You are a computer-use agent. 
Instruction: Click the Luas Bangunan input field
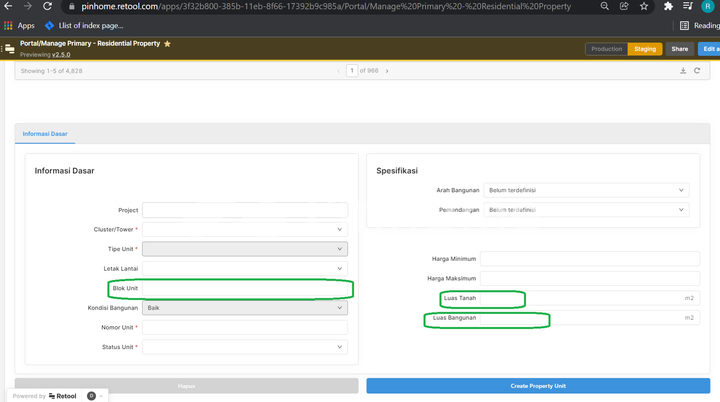(x=590, y=317)
